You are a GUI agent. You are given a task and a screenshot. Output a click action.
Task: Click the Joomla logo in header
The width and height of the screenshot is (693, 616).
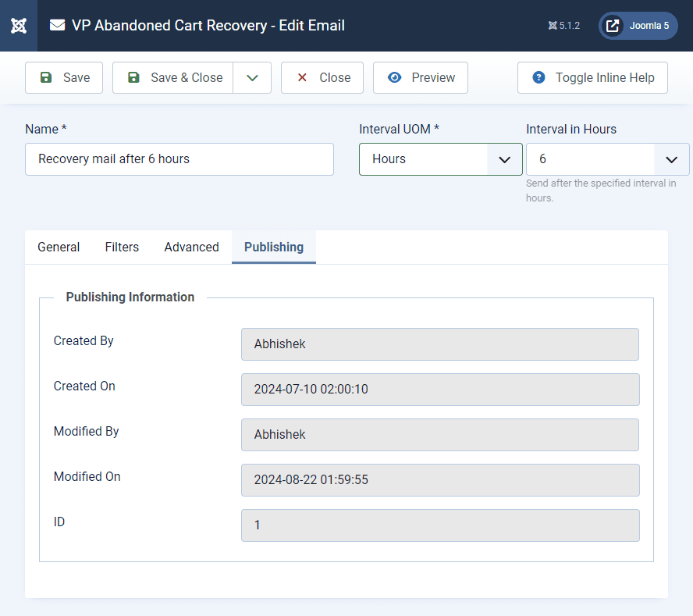pyautogui.click(x=19, y=26)
